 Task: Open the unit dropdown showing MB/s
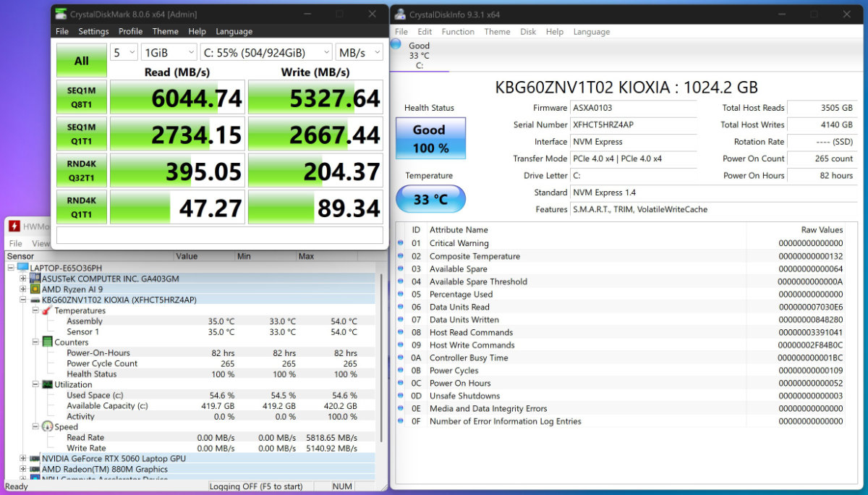point(359,52)
